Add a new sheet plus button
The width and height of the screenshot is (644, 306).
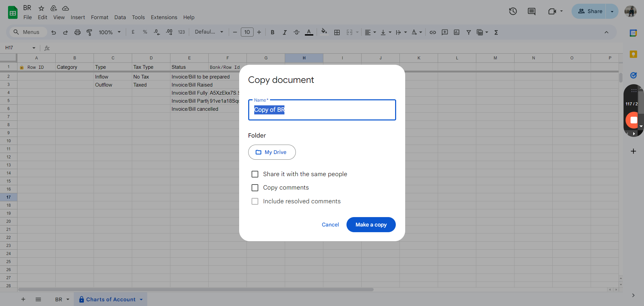coord(23,299)
